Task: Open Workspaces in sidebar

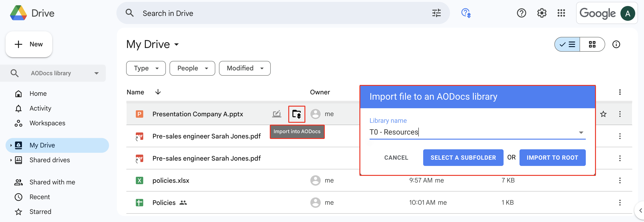Action: click(47, 123)
